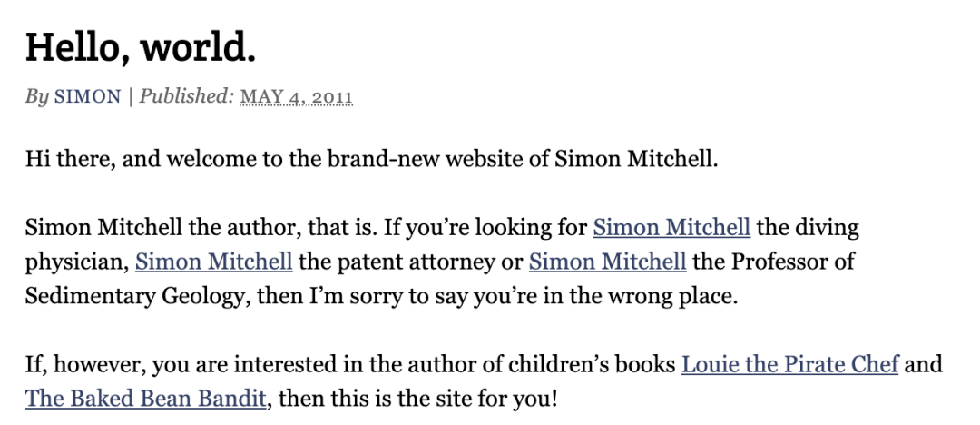Click the "Published:" label in the byline
Image resolution: width=980 pixels, height=425 pixels.
pos(187,96)
